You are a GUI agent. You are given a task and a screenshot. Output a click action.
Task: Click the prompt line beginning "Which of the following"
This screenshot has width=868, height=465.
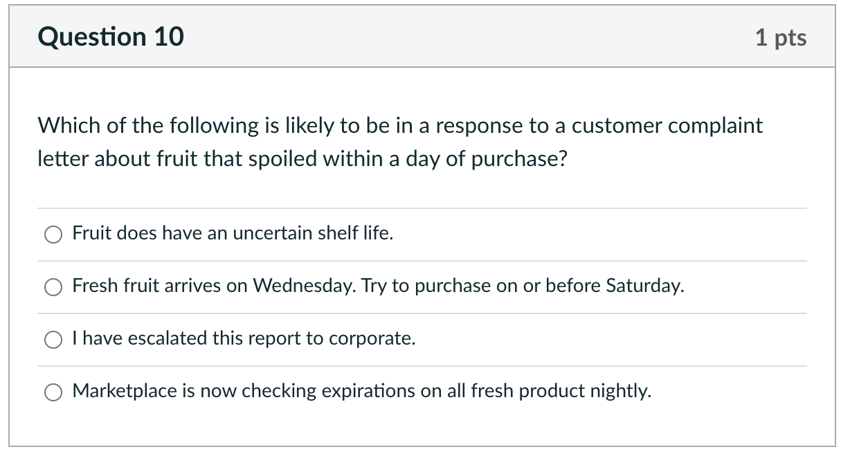coord(399,126)
